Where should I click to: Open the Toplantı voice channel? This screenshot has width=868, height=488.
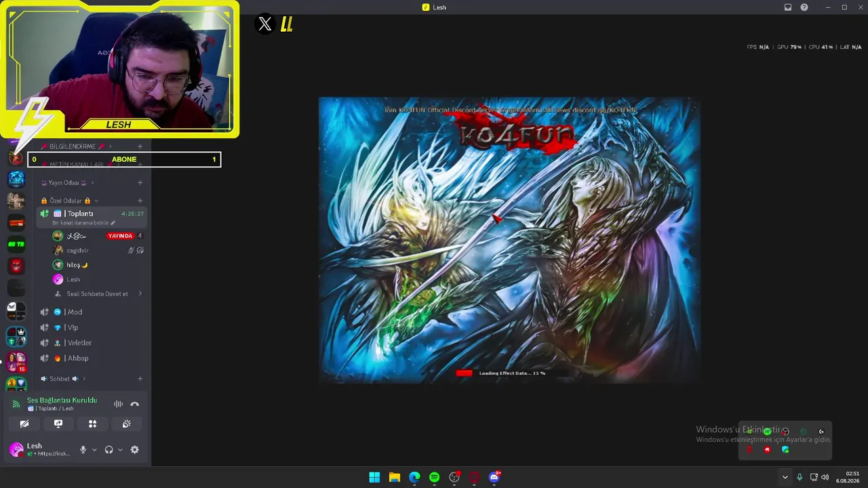[x=92, y=217]
